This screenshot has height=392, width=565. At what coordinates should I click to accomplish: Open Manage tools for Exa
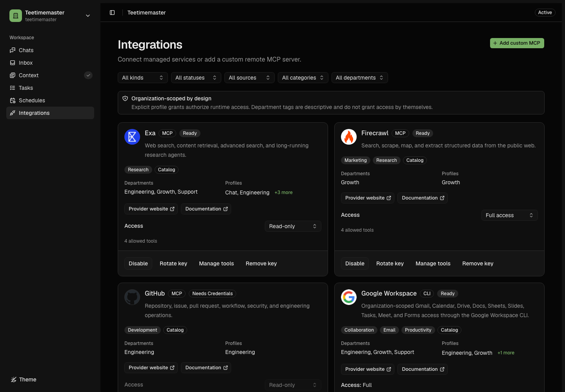(x=217, y=263)
